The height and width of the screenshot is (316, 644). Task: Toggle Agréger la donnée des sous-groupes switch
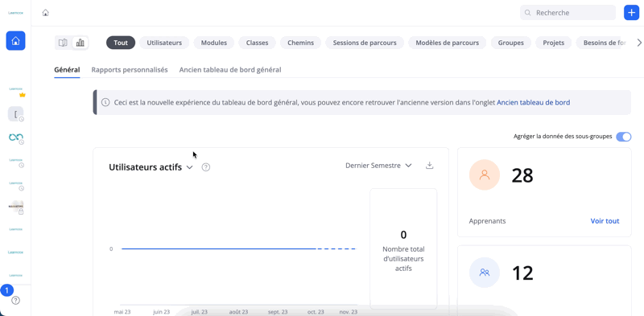623,137
